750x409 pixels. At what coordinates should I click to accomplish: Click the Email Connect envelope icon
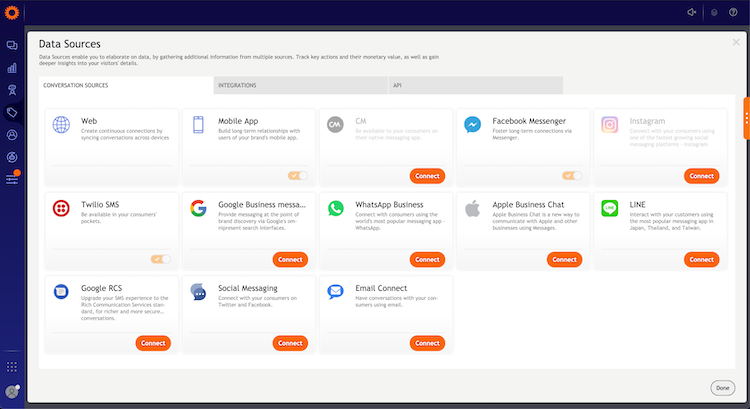pos(335,291)
